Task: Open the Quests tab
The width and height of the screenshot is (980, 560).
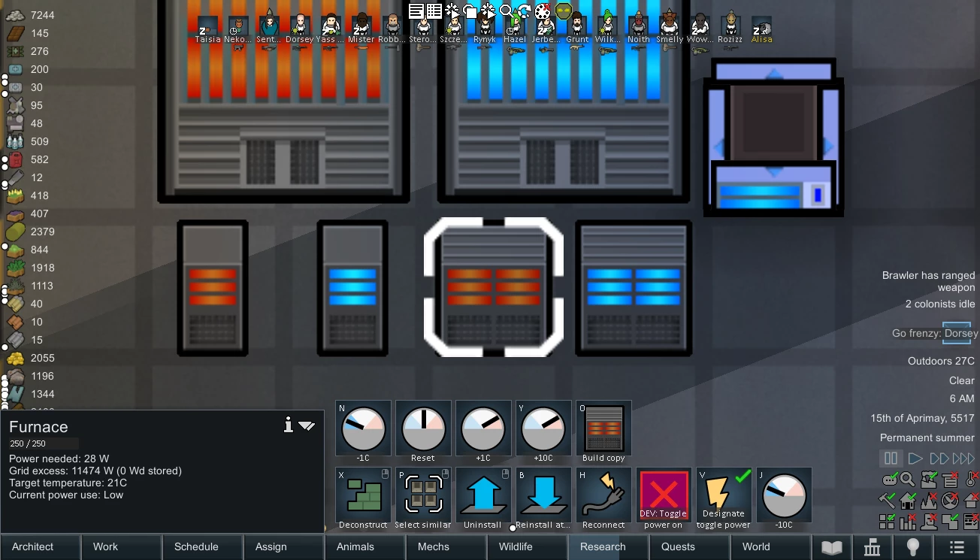Action: pyautogui.click(x=690, y=547)
